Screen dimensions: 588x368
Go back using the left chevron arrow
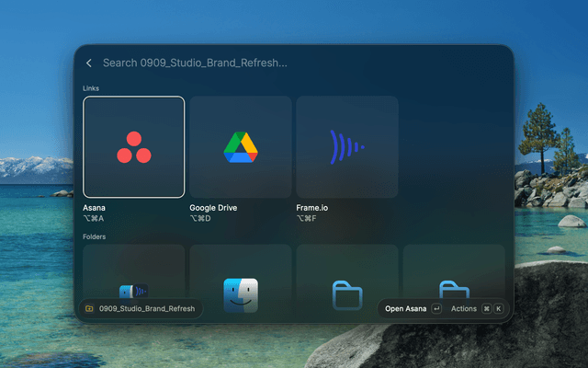pos(89,63)
